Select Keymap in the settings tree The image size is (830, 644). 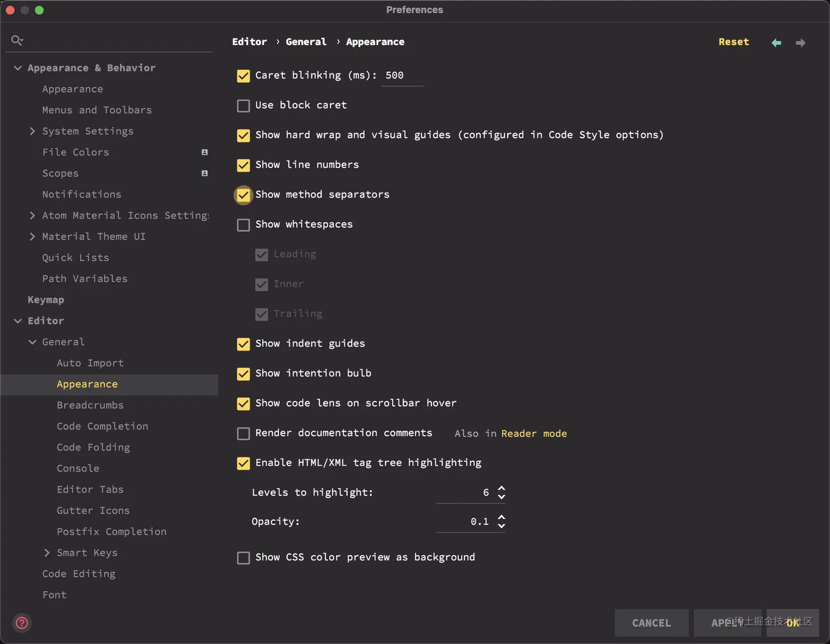click(46, 300)
